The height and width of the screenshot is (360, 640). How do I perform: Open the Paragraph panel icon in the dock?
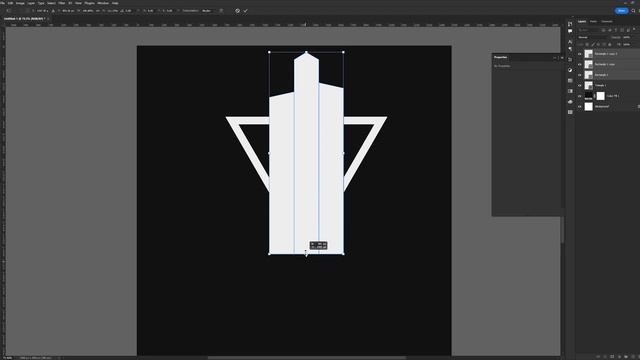pos(570,49)
